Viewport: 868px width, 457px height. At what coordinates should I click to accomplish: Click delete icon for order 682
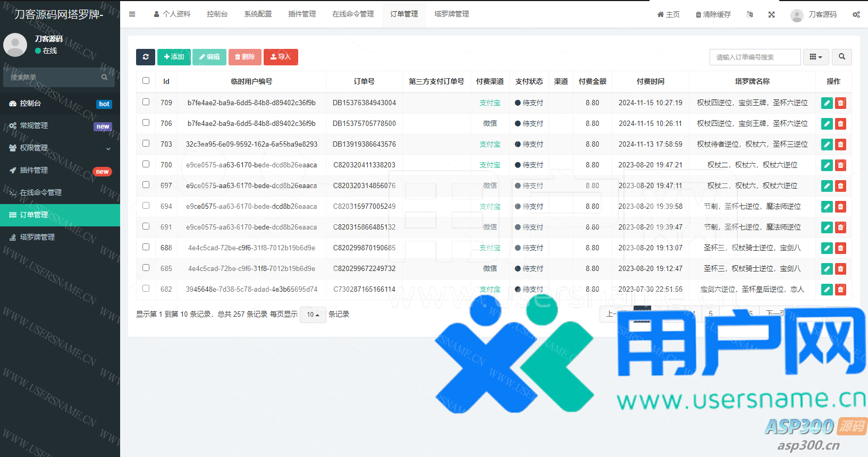point(840,290)
